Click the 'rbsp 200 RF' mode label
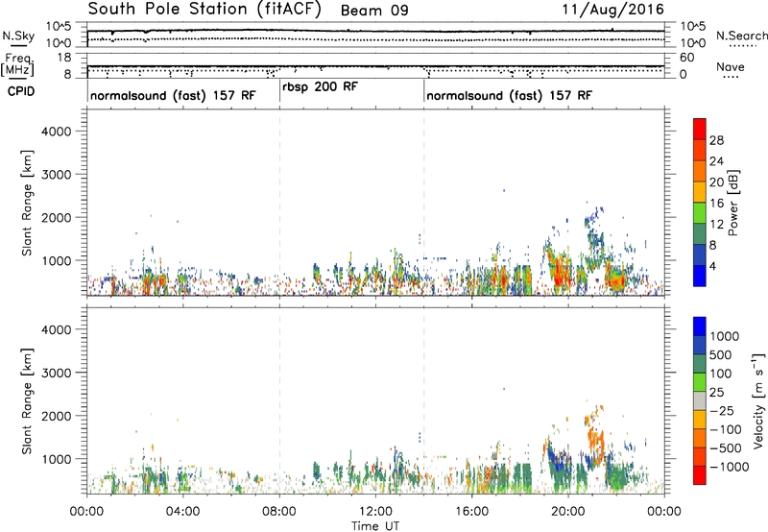 pyautogui.click(x=321, y=86)
